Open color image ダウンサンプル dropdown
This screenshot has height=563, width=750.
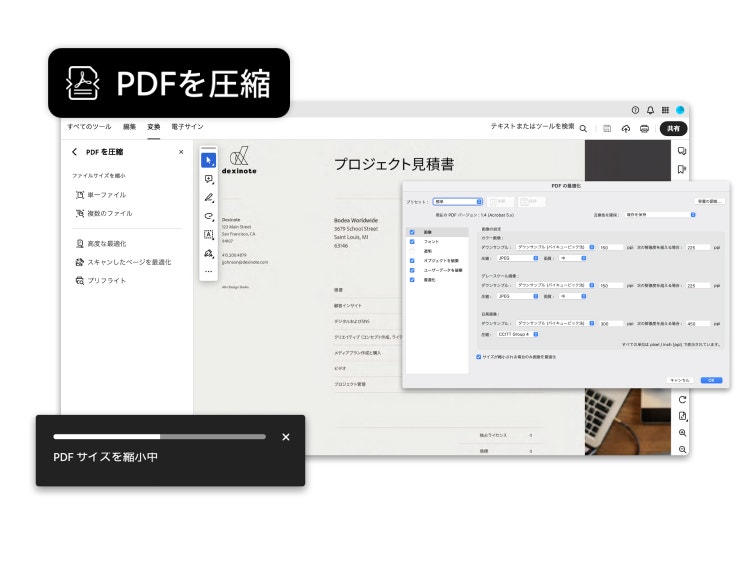click(x=555, y=247)
